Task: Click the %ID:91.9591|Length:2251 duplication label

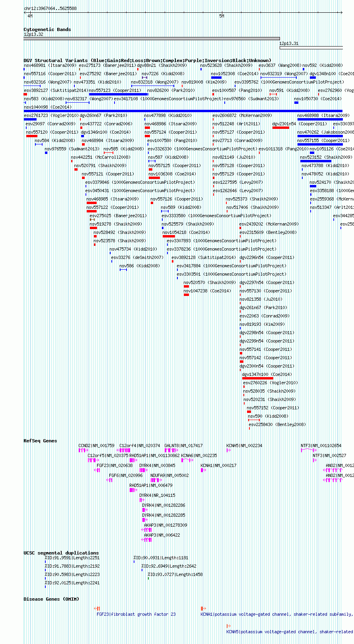Action: (x=72, y=558)
